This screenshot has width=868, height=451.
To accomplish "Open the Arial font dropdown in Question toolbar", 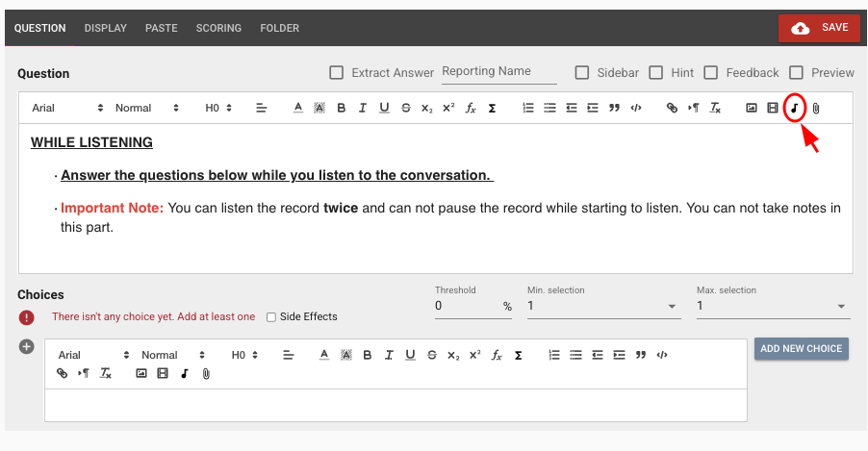I will pyautogui.click(x=67, y=108).
